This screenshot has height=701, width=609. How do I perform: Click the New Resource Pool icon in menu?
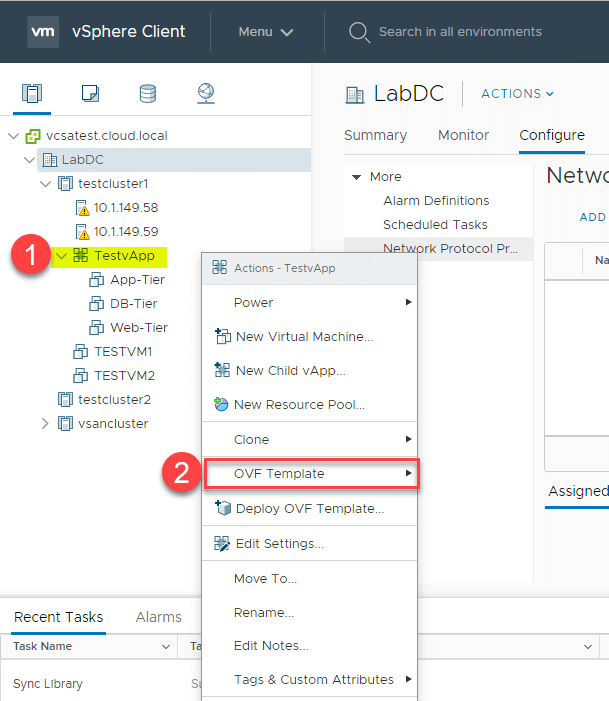click(x=221, y=404)
